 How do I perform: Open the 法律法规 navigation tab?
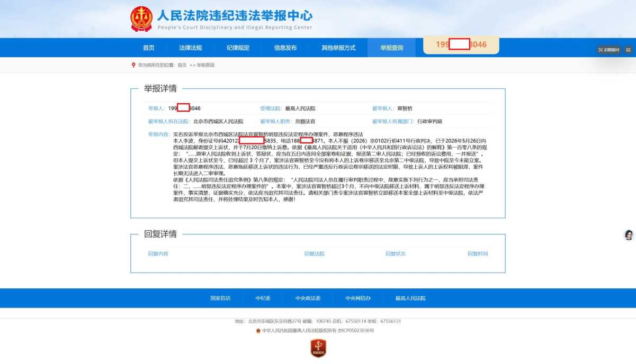point(190,48)
